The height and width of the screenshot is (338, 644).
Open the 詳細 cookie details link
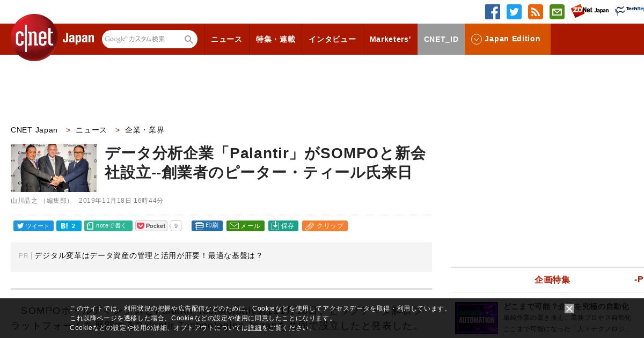coord(255,328)
